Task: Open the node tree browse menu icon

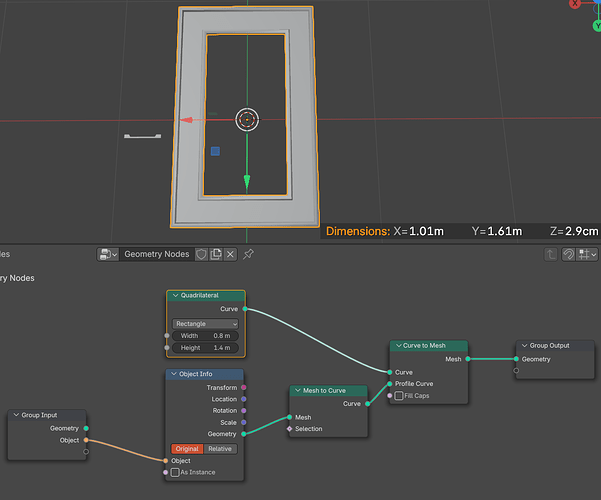Action: [x=108, y=254]
